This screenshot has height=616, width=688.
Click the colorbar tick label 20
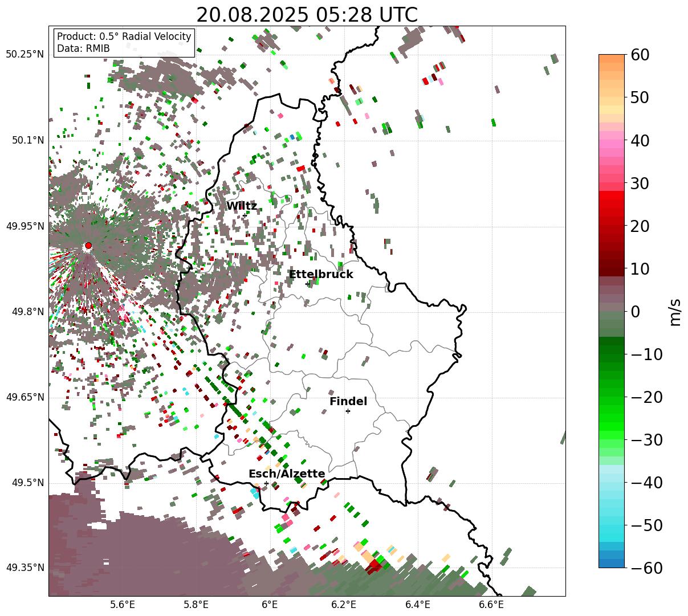[640, 226]
